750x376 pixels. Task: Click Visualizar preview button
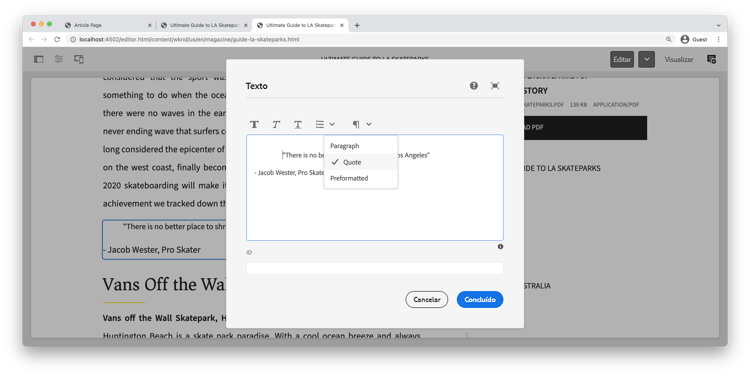click(678, 59)
